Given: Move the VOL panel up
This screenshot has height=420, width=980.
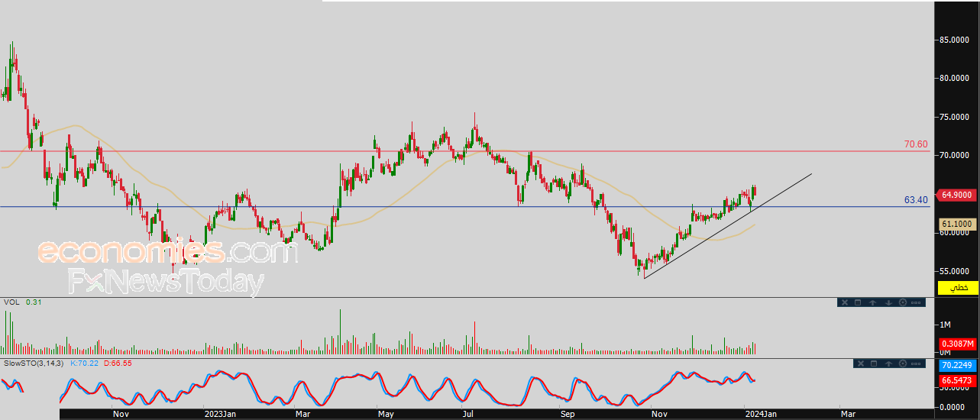Looking at the screenshot, I should [872, 302].
